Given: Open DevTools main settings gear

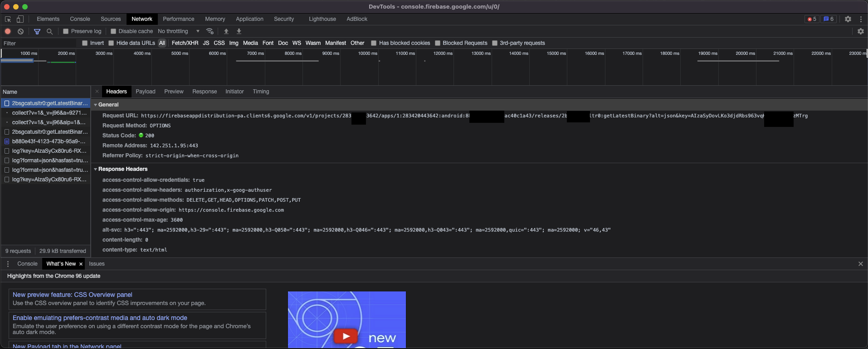Looking at the screenshot, I should [x=848, y=19].
